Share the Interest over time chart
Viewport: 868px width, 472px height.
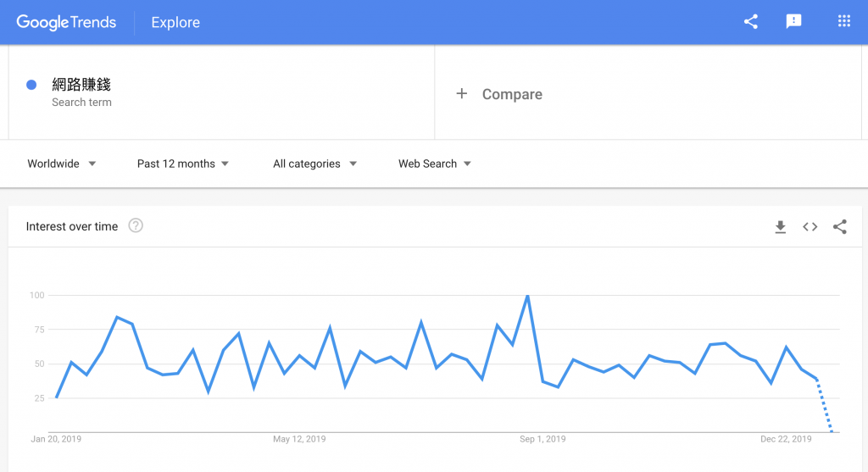click(x=840, y=227)
